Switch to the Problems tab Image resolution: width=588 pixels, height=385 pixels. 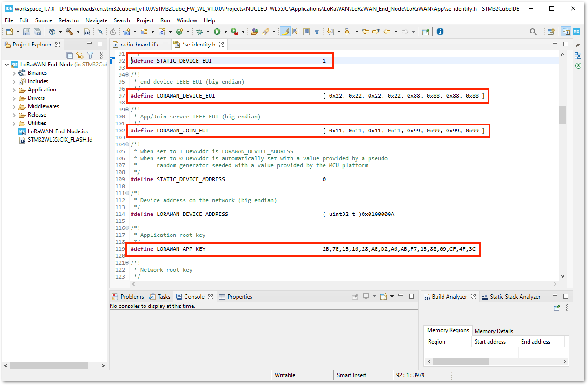pyautogui.click(x=127, y=297)
